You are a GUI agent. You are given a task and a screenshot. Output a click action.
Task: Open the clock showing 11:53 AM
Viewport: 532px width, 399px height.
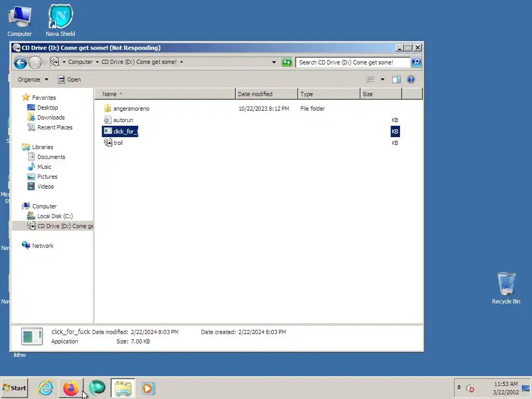(x=506, y=388)
